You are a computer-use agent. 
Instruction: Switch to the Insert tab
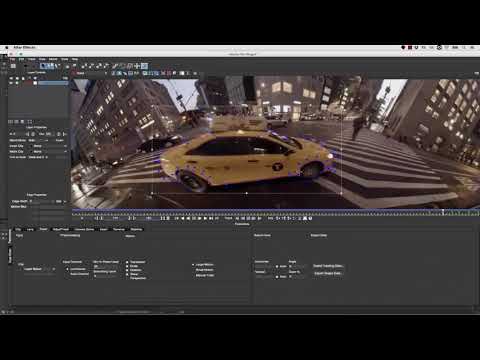click(104, 229)
